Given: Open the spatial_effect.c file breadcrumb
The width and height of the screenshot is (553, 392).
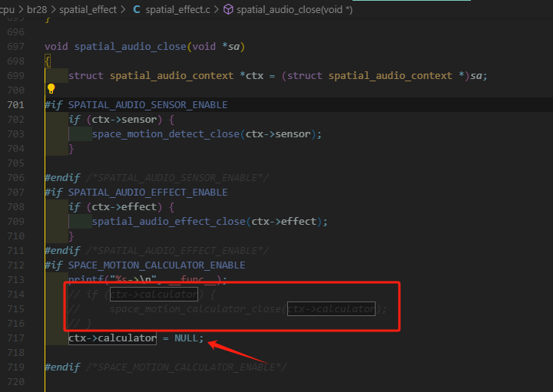Looking at the screenshot, I should click(x=177, y=9).
